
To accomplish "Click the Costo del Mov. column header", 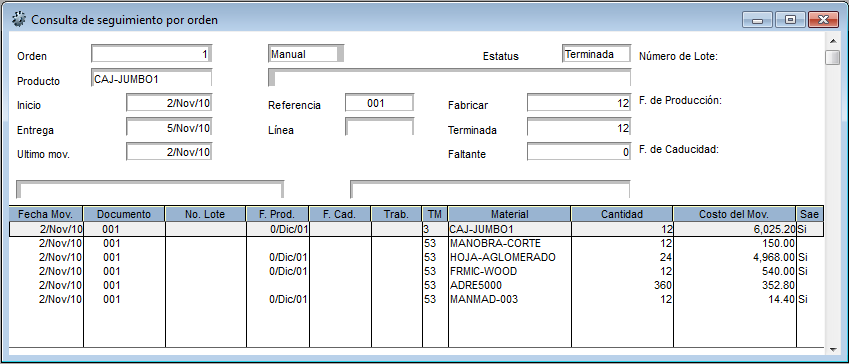I will coord(735,214).
